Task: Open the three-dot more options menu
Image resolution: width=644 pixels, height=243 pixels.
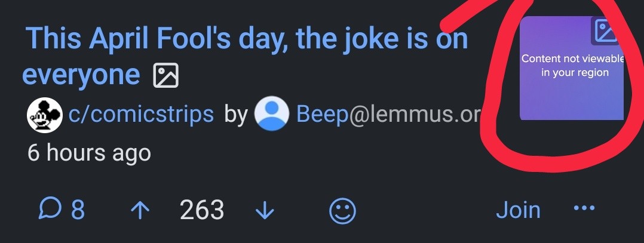Action: point(584,208)
